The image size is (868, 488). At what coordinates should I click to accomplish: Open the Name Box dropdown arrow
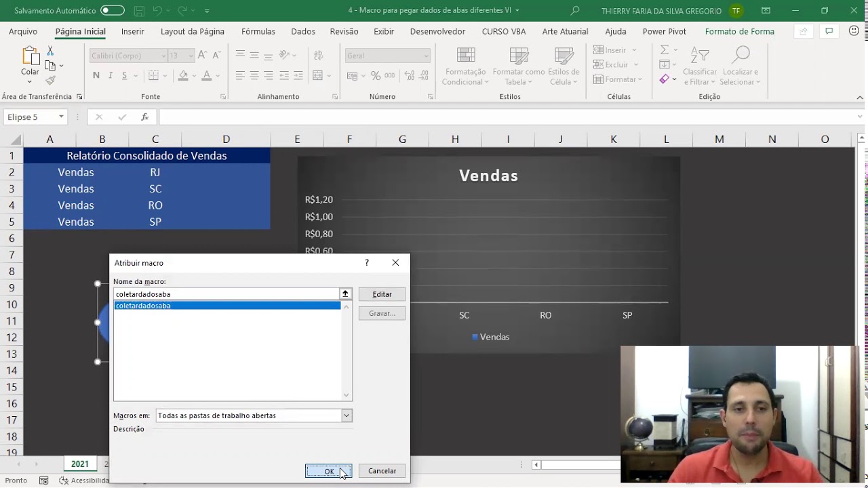(x=61, y=117)
